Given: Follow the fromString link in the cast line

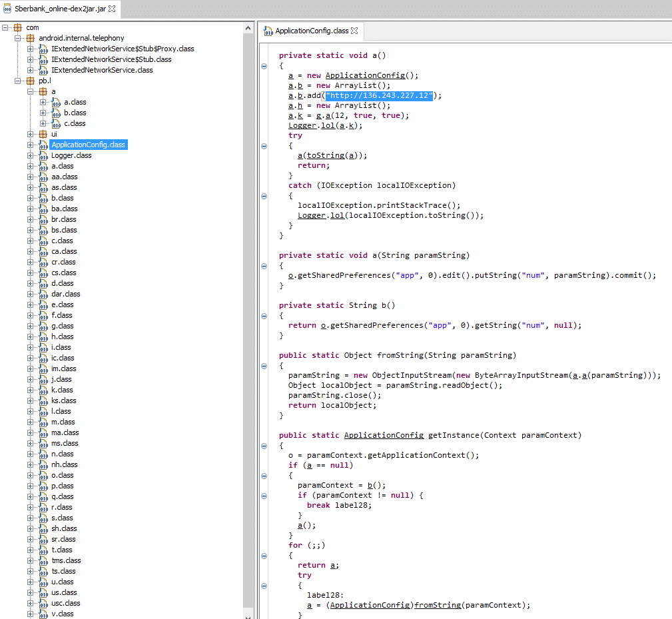Looking at the screenshot, I should click(x=438, y=605).
